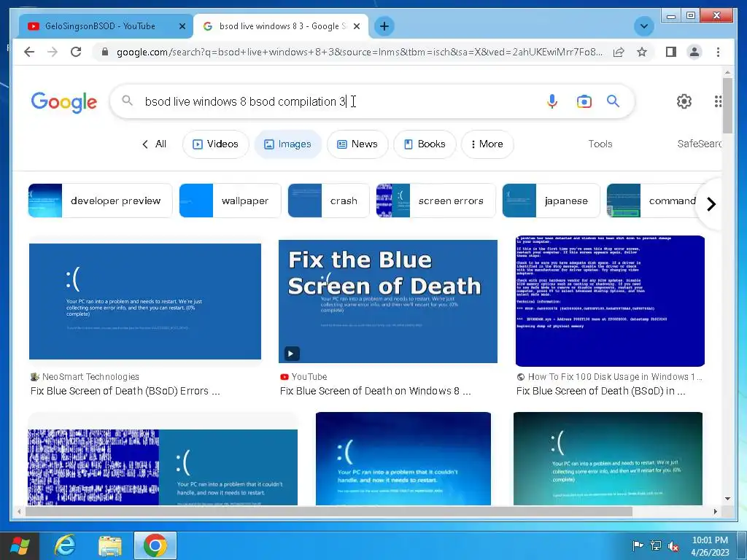
Task: Open teal gradient BSOD thumbnail
Action: click(x=608, y=459)
